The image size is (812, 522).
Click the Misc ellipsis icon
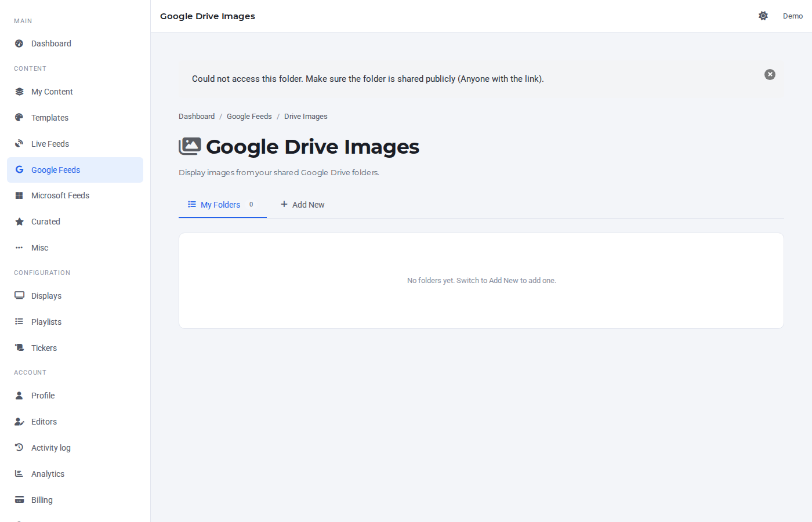[19, 248]
